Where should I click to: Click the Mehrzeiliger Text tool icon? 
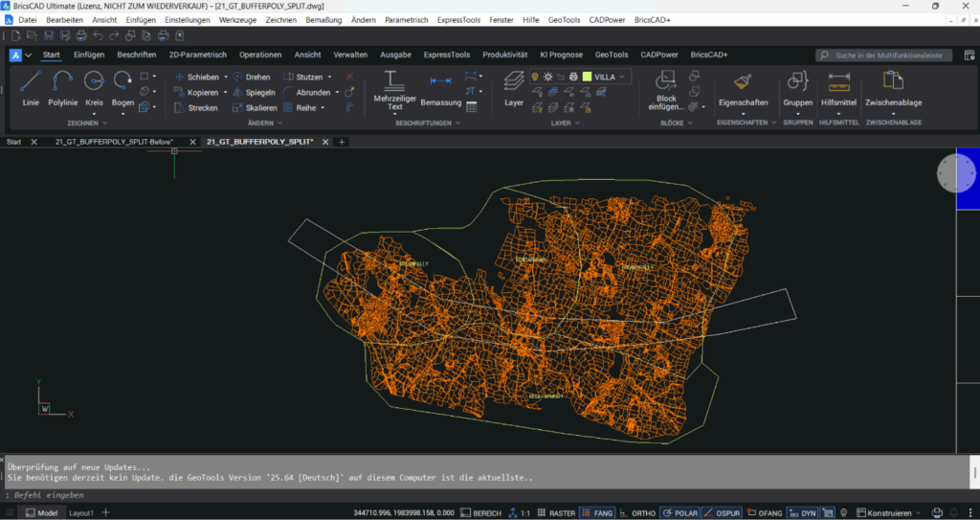[x=394, y=80]
